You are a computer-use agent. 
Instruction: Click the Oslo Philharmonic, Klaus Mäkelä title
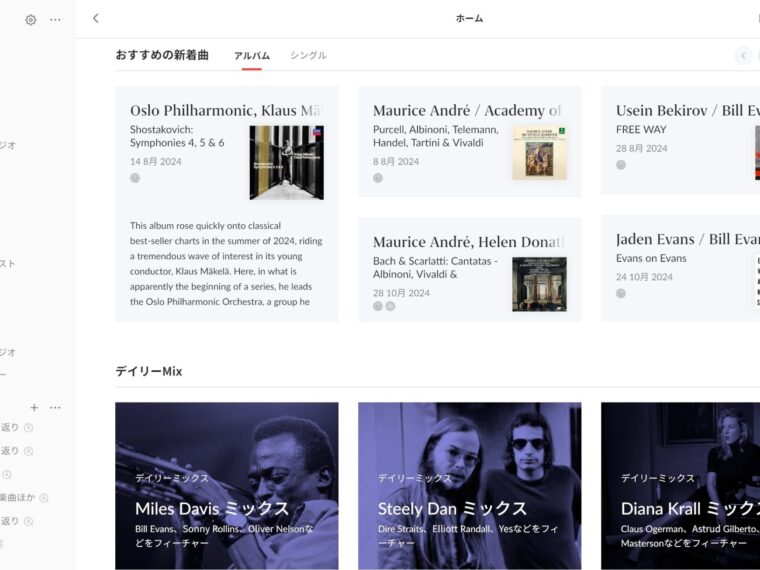225,110
